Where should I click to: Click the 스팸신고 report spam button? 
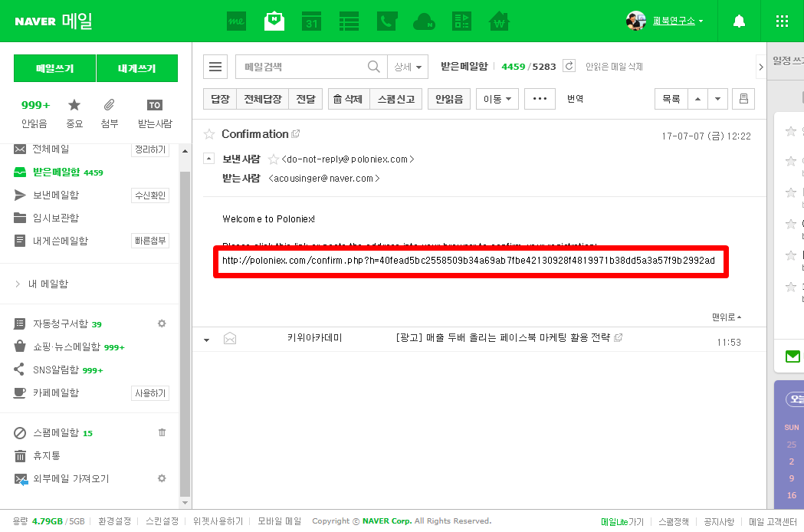395,98
